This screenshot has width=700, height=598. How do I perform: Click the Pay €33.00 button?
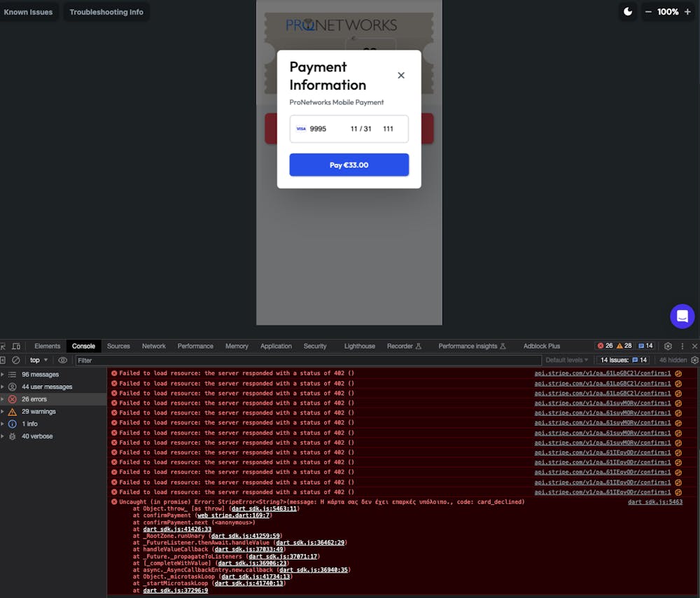tap(349, 165)
